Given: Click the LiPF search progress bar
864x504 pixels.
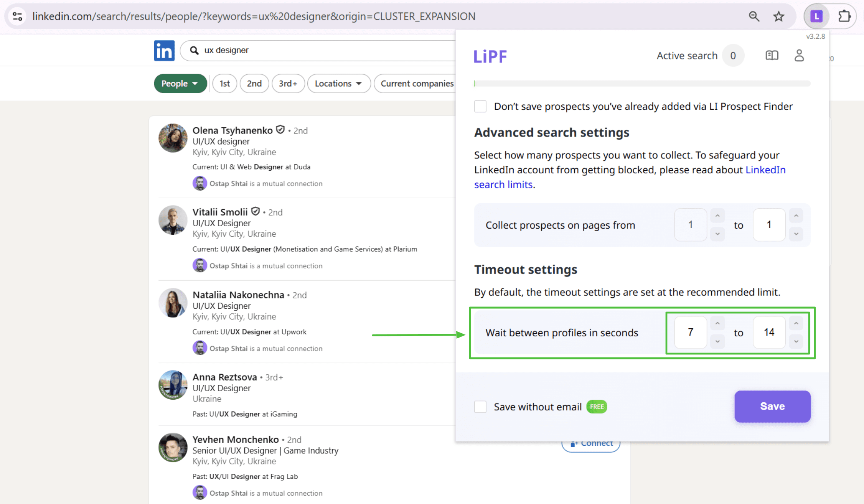Looking at the screenshot, I should 642,83.
